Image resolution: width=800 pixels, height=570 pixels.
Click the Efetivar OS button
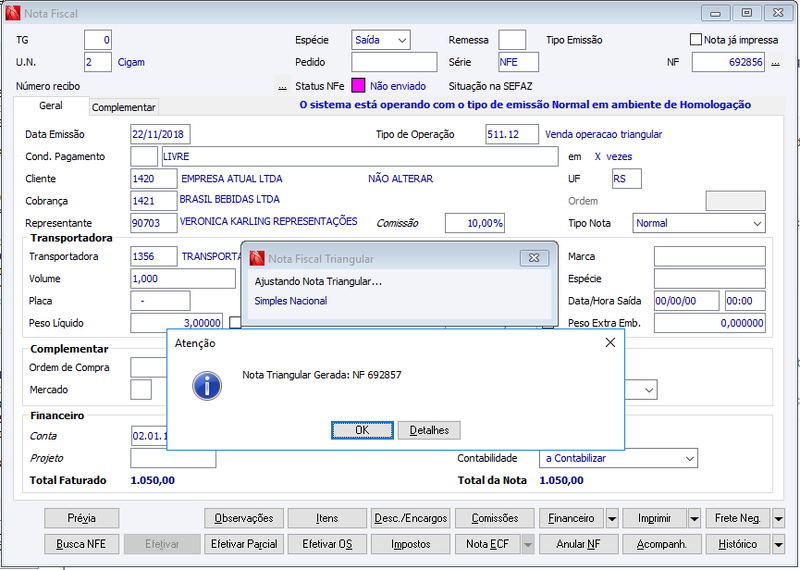(327, 544)
